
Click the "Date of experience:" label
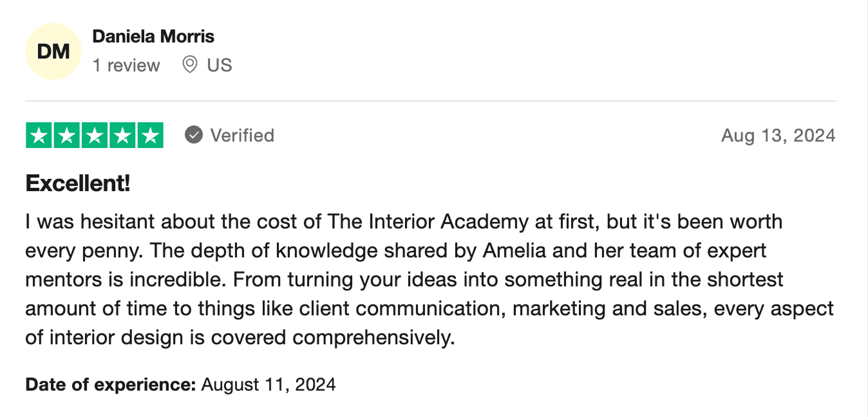click(x=110, y=385)
